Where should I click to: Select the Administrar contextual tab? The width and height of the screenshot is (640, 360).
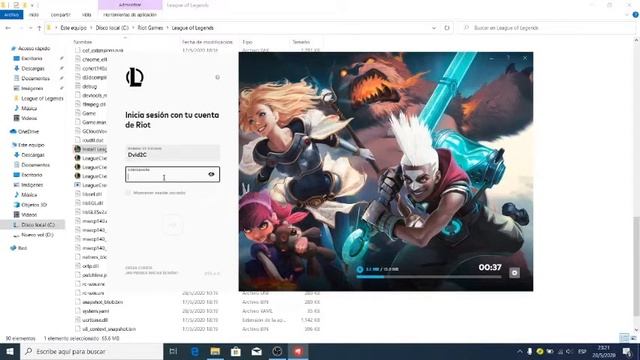[130, 5]
